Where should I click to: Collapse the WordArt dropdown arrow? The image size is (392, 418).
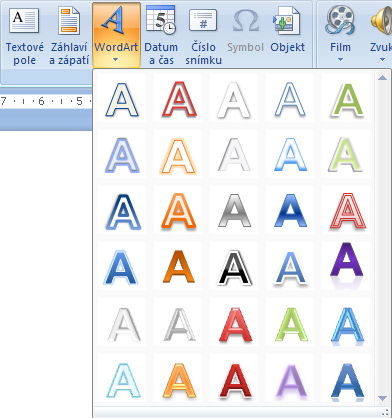(x=116, y=60)
